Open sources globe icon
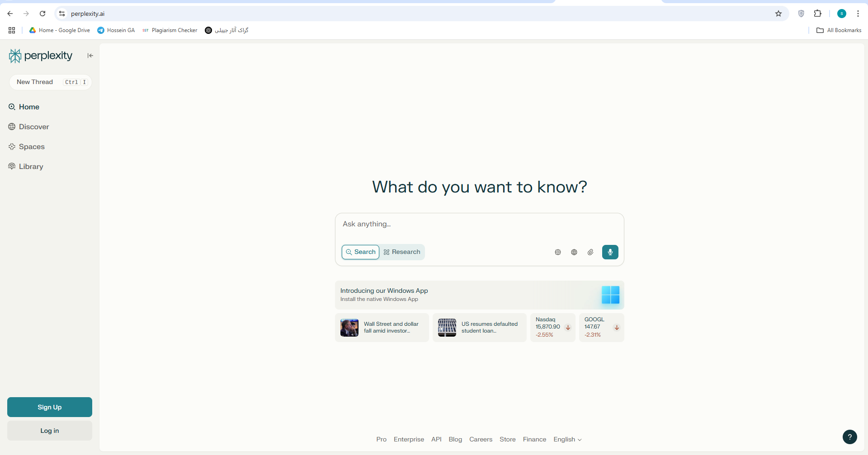The width and height of the screenshot is (868, 455). tap(574, 252)
